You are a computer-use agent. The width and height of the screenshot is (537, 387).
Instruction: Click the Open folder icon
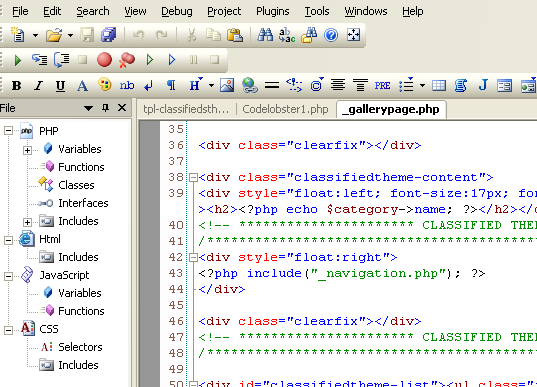(54, 35)
